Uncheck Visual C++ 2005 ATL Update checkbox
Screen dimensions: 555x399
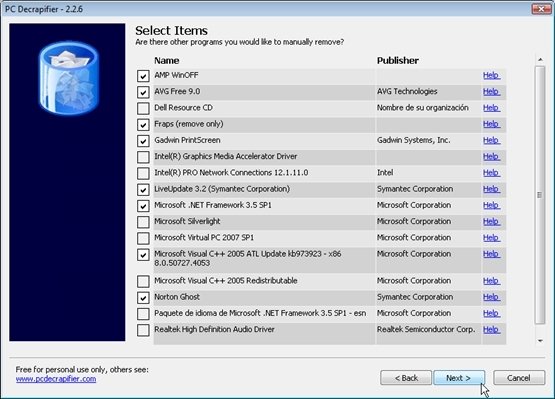pyautogui.click(x=143, y=255)
